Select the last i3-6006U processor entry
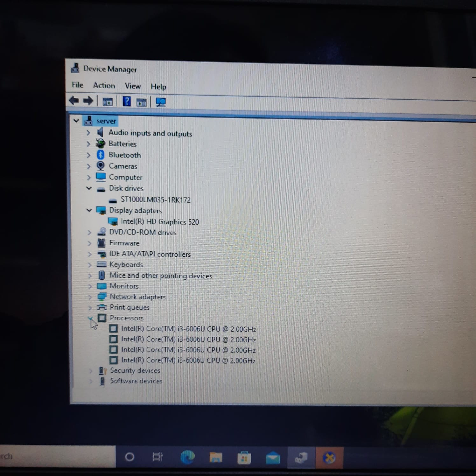This screenshot has width=476, height=476. (x=188, y=360)
